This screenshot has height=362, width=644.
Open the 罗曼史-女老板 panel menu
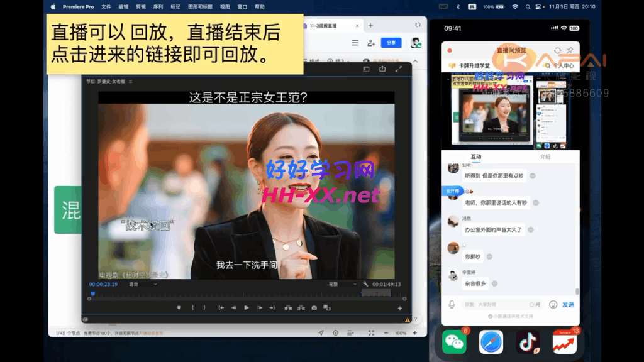[x=131, y=82]
